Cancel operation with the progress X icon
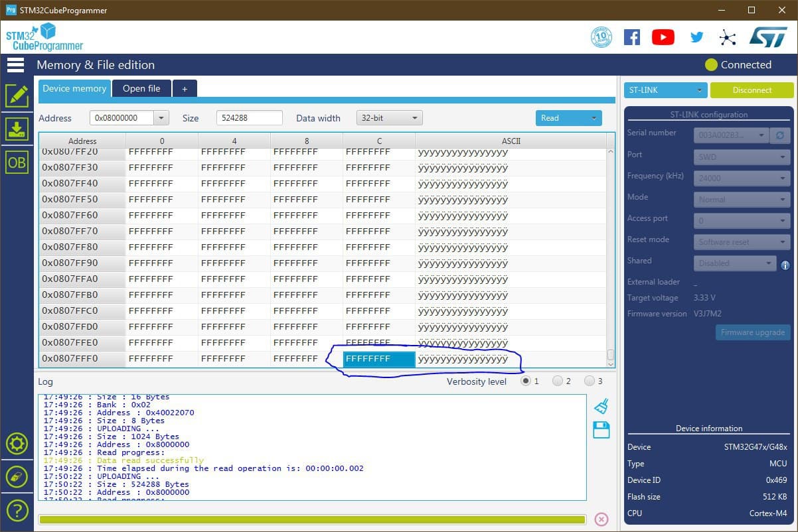Image resolution: width=798 pixels, height=532 pixels. click(601, 519)
